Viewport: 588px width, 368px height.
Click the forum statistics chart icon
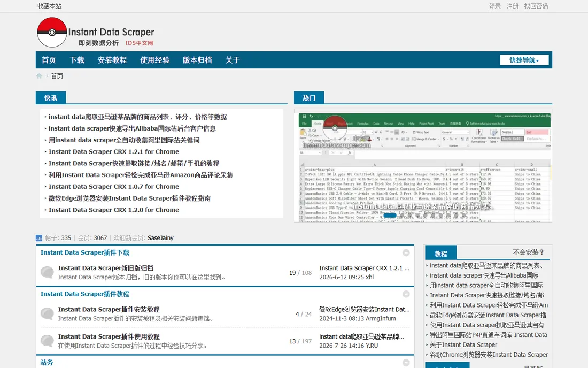[x=39, y=238]
